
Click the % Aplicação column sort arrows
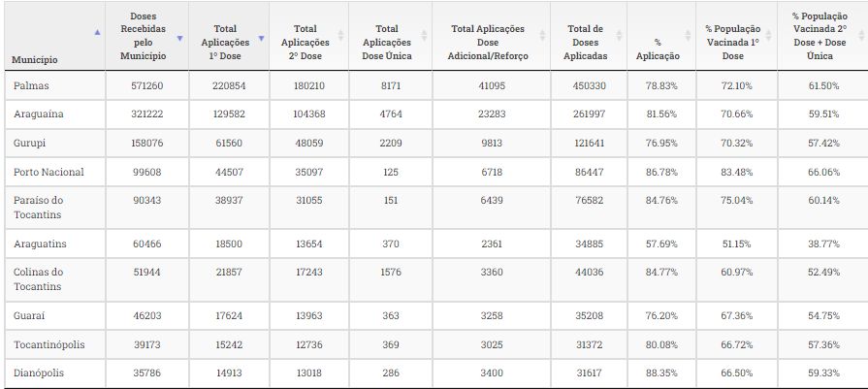coord(688,39)
